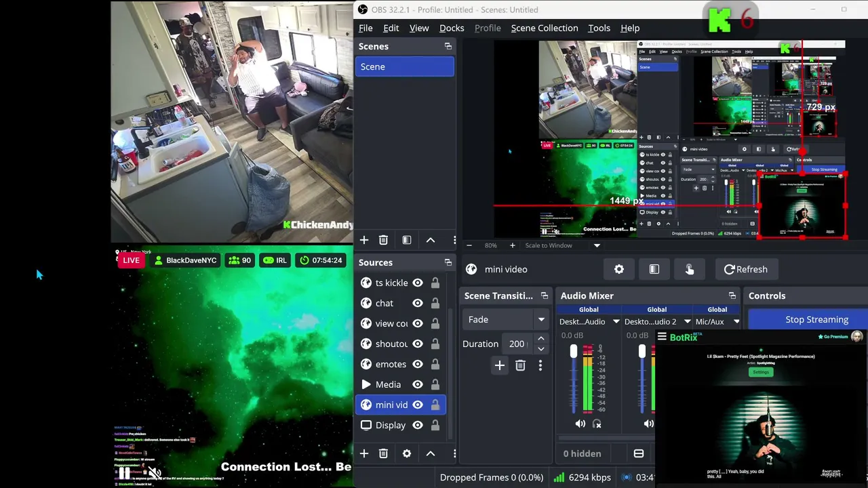Open the Desktop Audio device dropdown
Viewport: 868px width, 488px height.
pyautogui.click(x=589, y=322)
